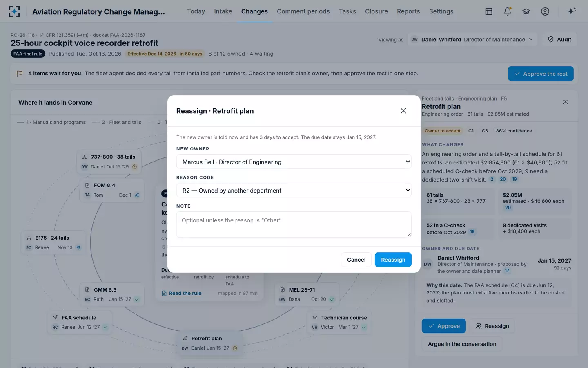Switch to the Intake tab
588x368 pixels.
coord(223,11)
